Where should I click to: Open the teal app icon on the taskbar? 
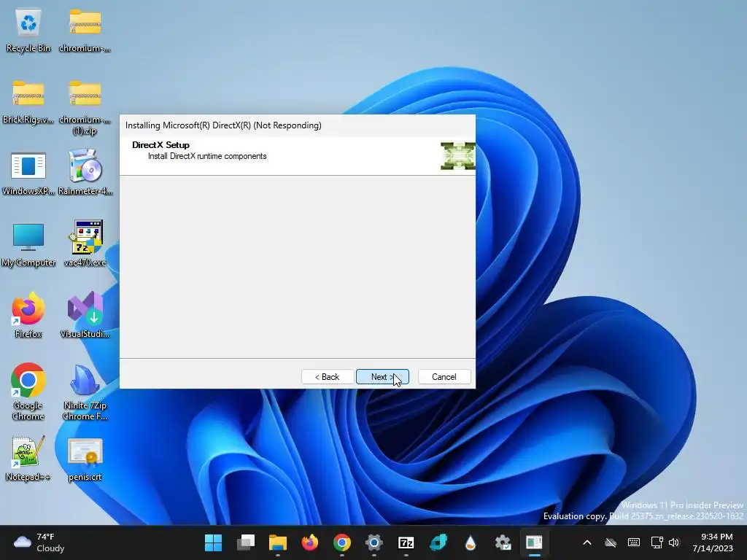pyautogui.click(x=438, y=542)
